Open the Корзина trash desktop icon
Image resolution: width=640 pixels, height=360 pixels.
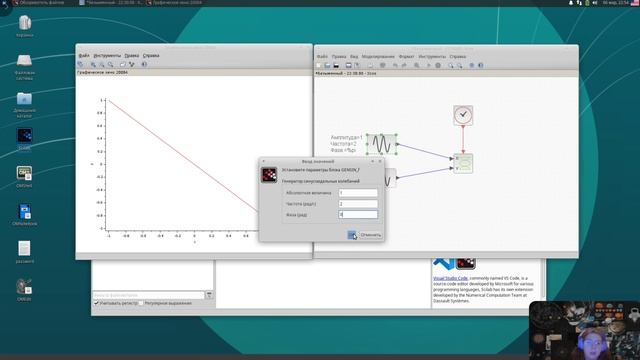24,26
